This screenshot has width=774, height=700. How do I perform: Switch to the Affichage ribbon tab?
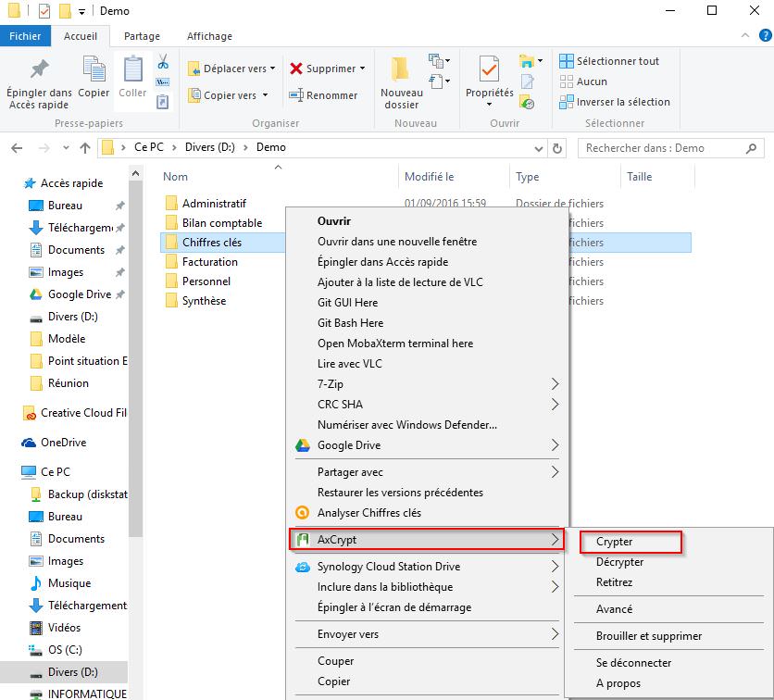[209, 36]
